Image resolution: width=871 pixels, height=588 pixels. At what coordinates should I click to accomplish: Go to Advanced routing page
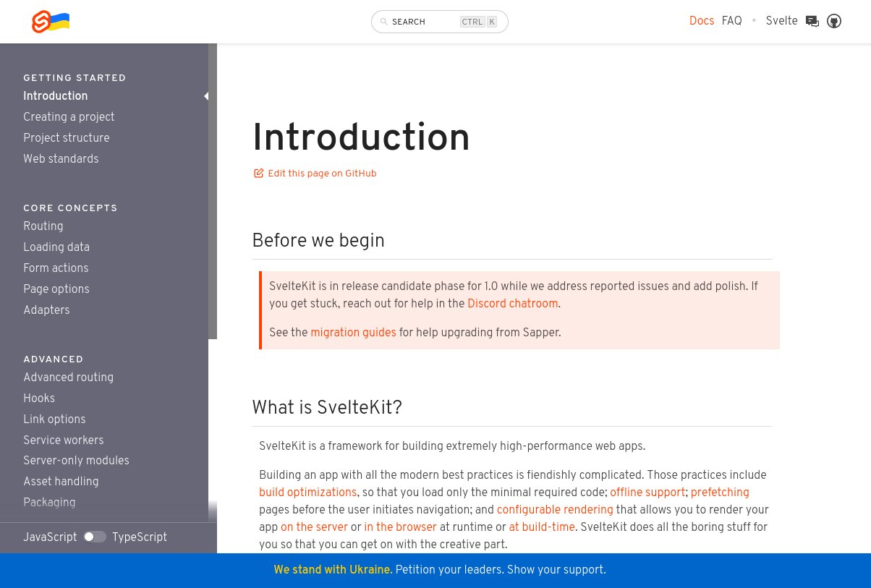pos(69,378)
